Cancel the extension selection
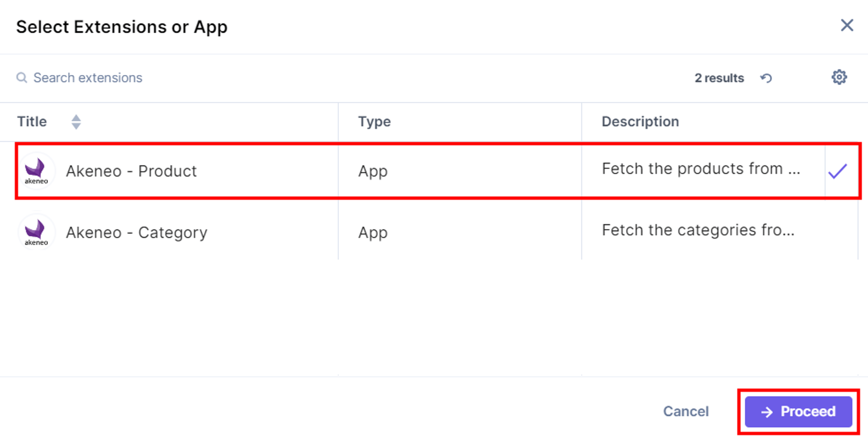This screenshot has width=868, height=443. [686, 411]
